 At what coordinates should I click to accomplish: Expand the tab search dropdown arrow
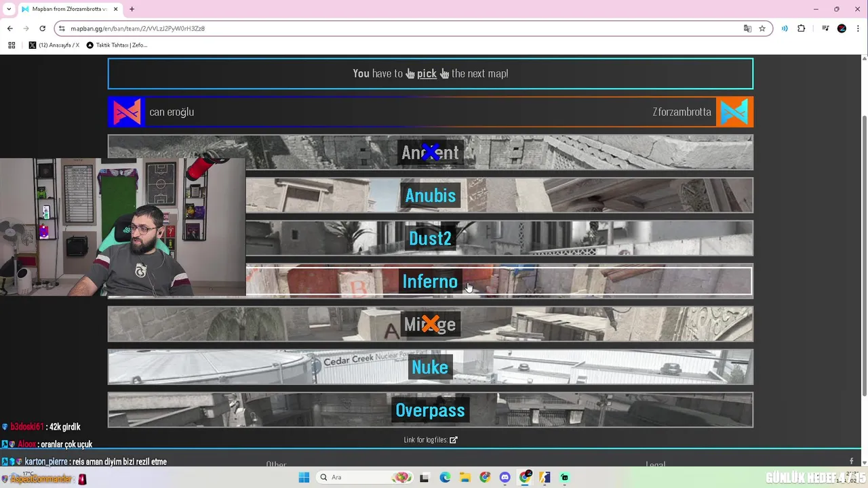[9, 9]
